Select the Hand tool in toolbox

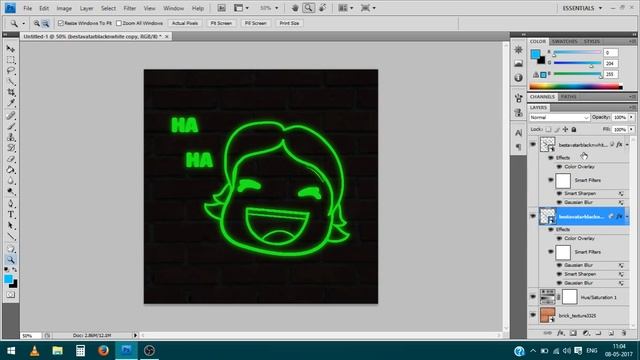click(x=11, y=249)
